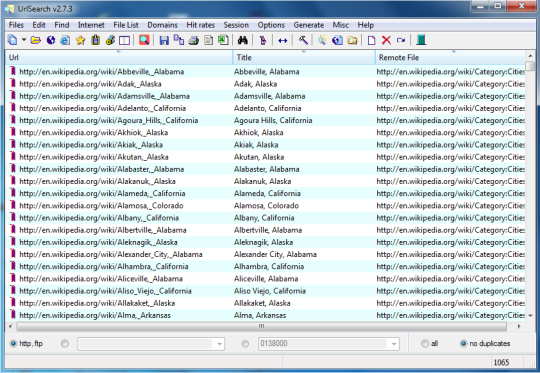Click the dark globe toolbar icon

[x=51, y=40]
